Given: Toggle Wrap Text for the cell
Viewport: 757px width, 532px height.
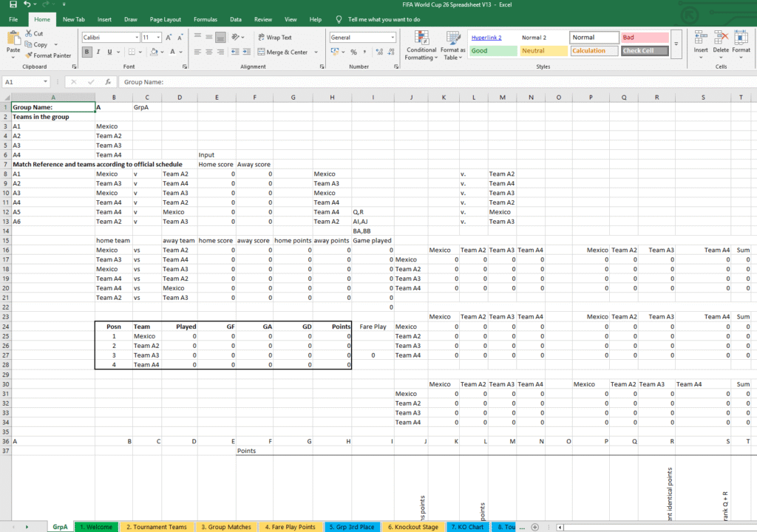Looking at the screenshot, I should pos(274,37).
